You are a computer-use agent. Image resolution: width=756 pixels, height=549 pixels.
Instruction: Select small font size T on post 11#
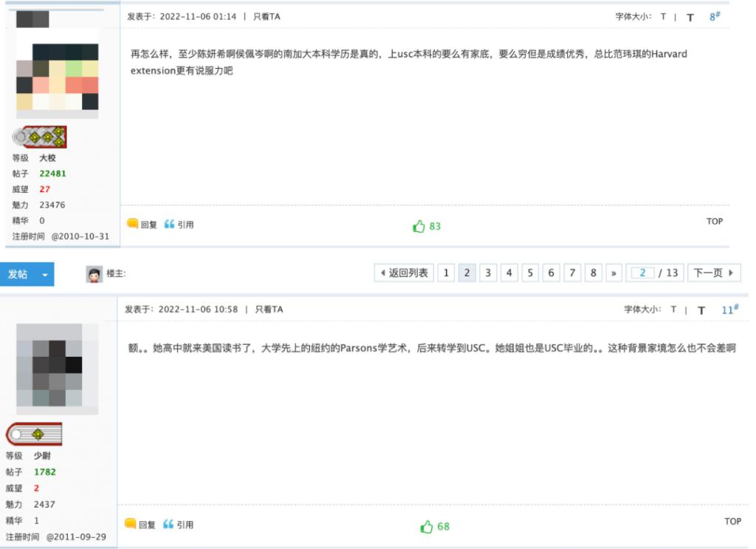pyautogui.click(x=673, y=310)
